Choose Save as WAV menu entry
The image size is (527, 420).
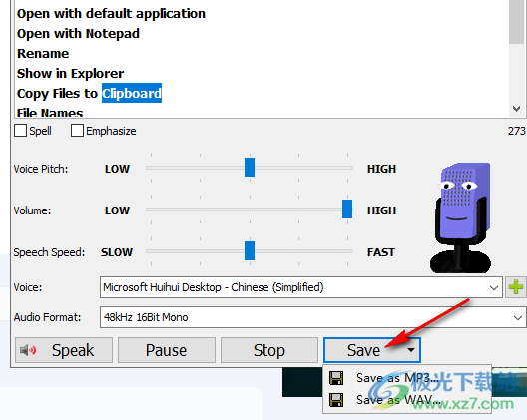pos(406,400)
